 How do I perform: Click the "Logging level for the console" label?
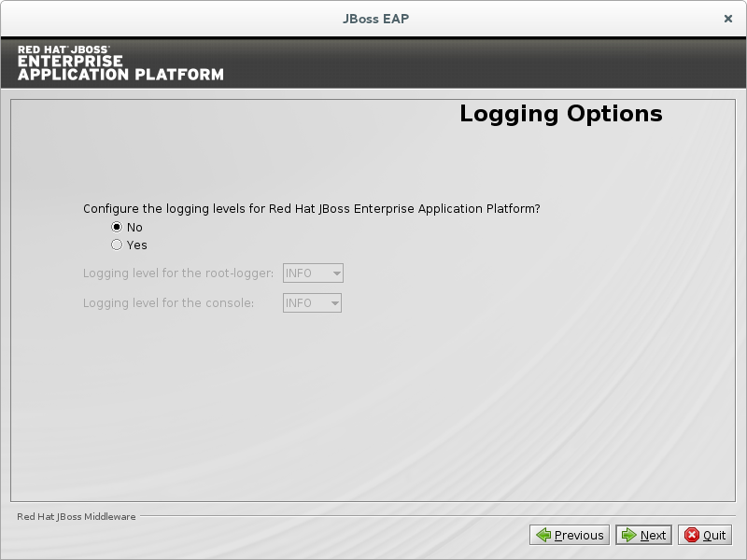pyautogui.click(x=168, y=303)
